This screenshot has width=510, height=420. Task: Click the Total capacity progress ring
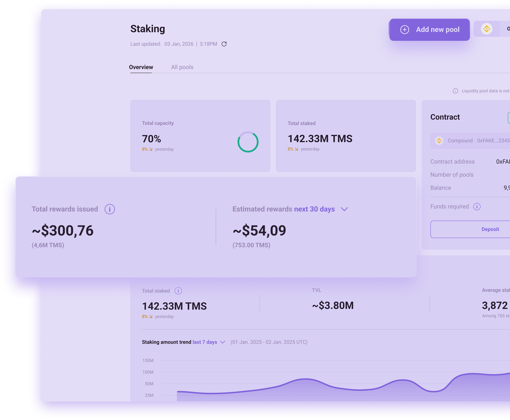point(248,142)
